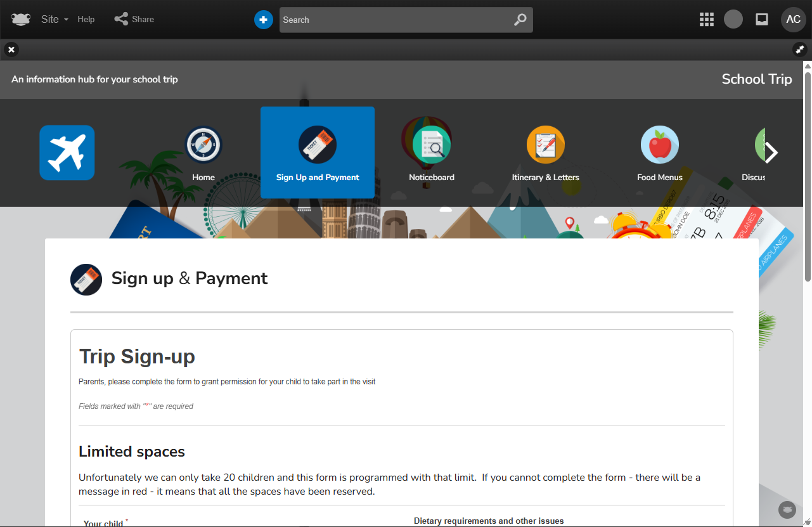The width and height of the screenshot is (812, 527).
Task: Click into the Search field
Action: point(393,20)
